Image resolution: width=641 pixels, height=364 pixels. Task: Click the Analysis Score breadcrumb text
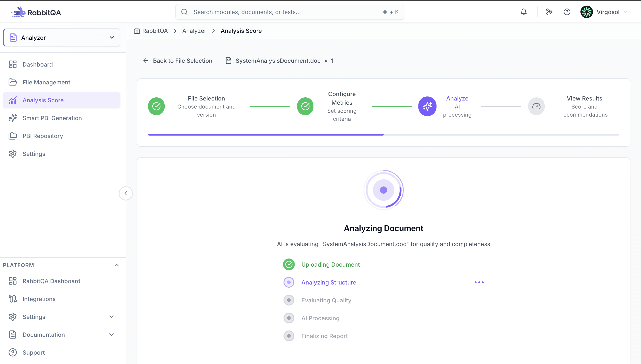241,31
